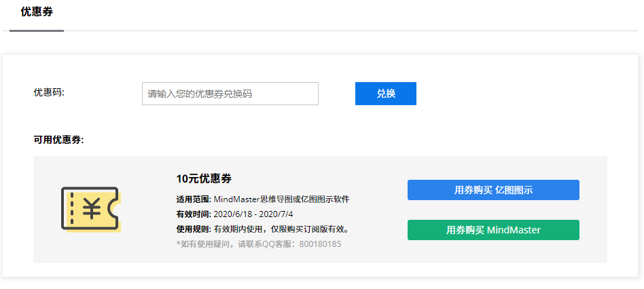Click the green 用券购买 MindMaster button
The height and width of the screenshot is (289, 644).
[x=493, y=230]
